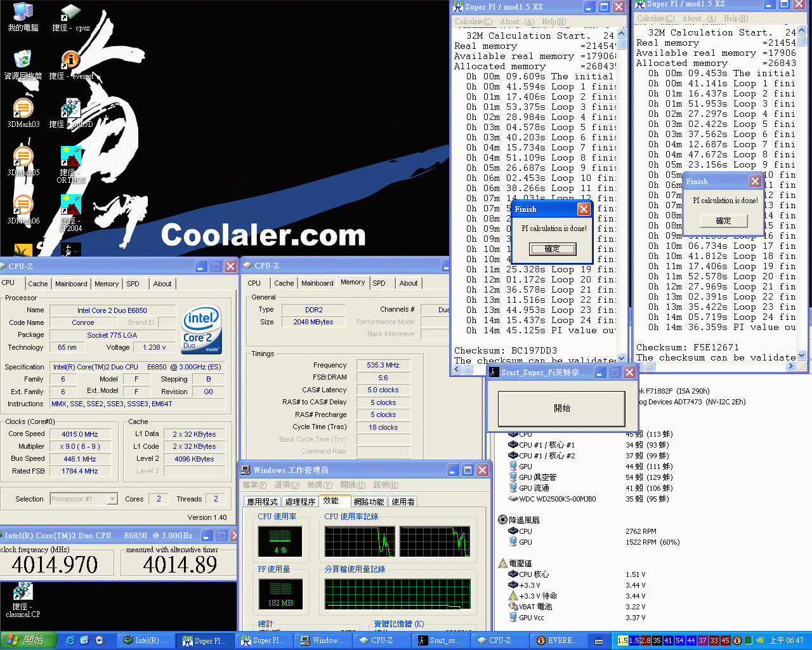Viewport: 812px width, 650px height.
Task: Click the Rated FSB 1784.4 MHz field
Action: pos(80,471)
